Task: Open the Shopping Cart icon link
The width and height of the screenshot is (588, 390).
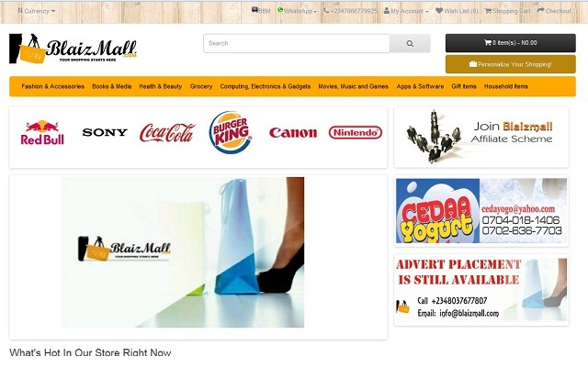Action: click(488, 11)
